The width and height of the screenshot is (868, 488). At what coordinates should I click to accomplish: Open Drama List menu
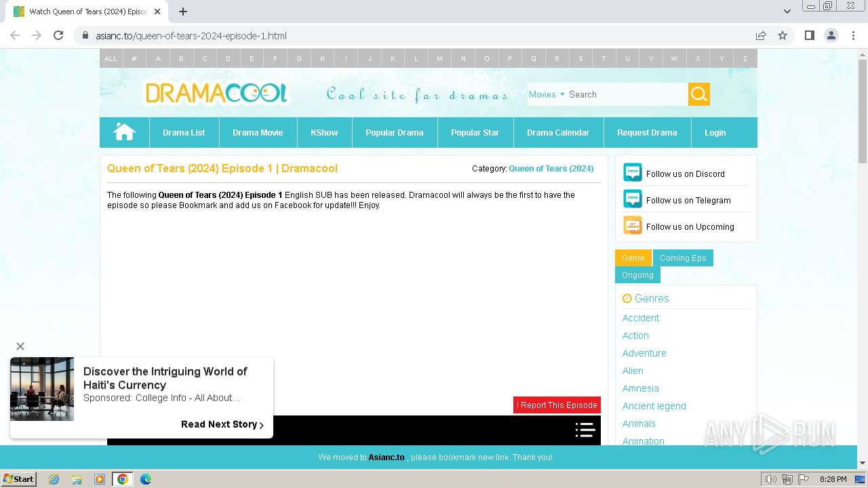(x=184, y=132)
